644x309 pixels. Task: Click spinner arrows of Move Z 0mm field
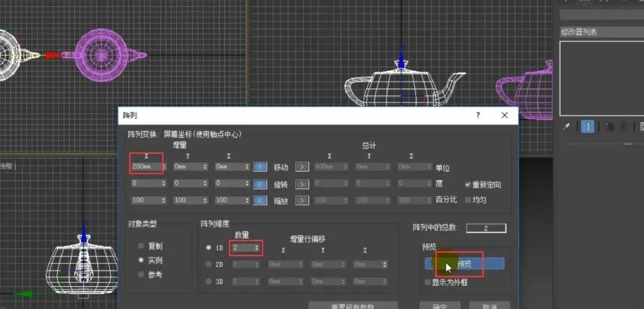coord(247,167)
